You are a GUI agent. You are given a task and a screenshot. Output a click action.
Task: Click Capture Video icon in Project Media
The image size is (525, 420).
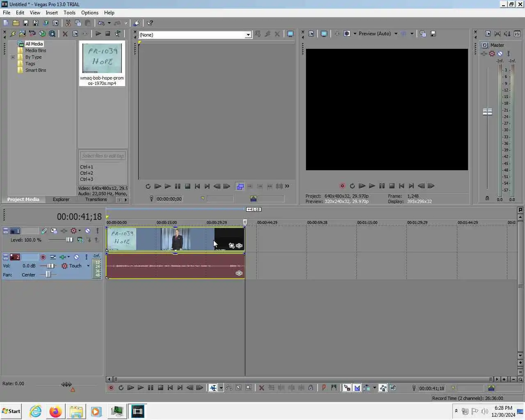coord(32,34)
